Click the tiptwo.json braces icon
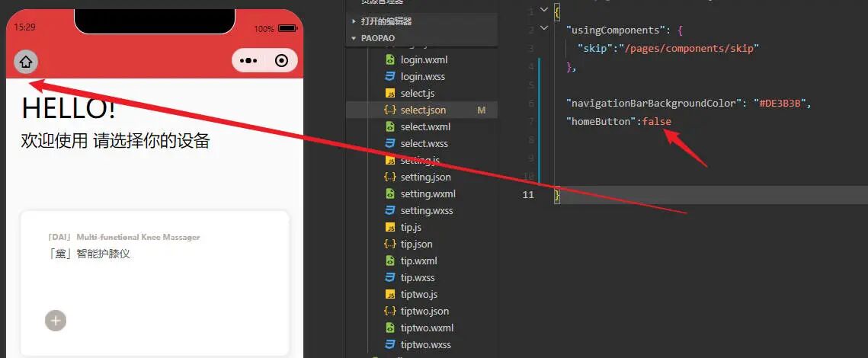 click(x=389, y=311)
